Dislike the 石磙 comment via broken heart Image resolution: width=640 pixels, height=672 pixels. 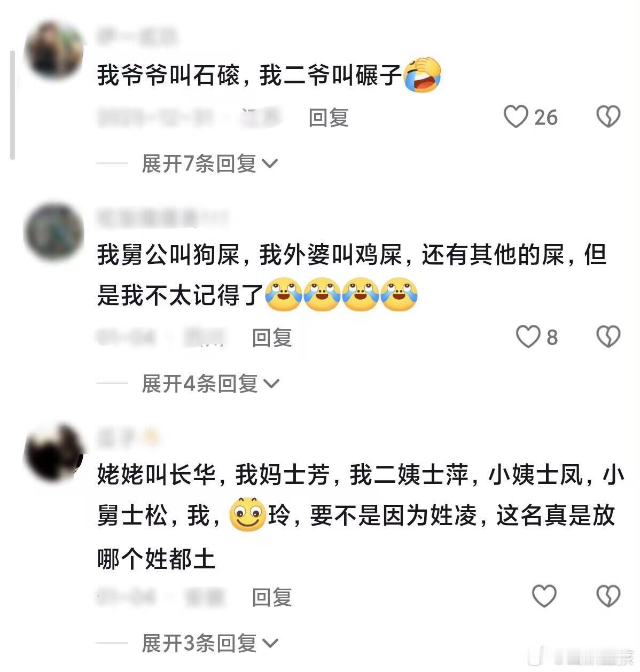[x=608, y=116]
